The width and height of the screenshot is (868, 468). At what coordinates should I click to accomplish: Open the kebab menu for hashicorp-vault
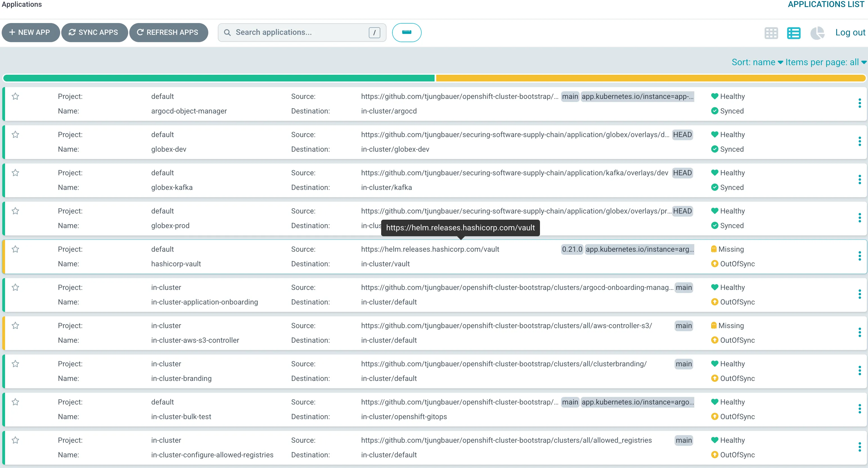click(x=860, y=256)
